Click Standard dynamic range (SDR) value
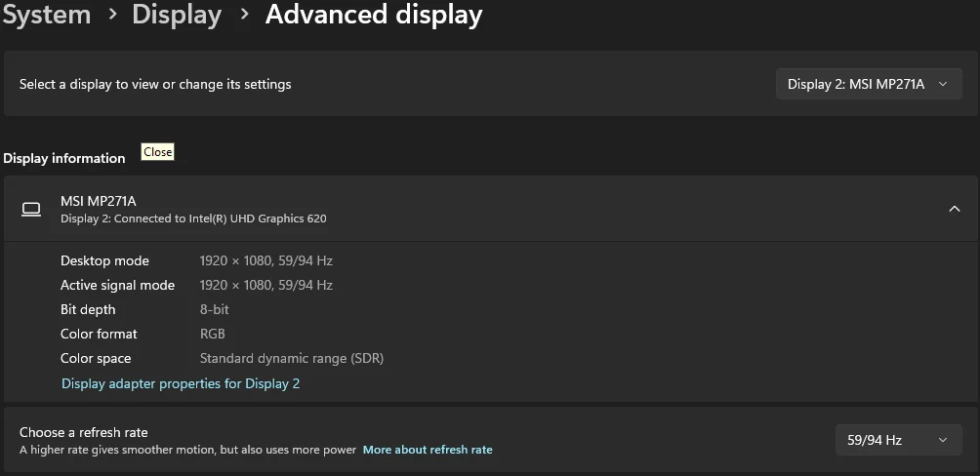This screenshot has height=476, width=980. (x=292, y=359)
